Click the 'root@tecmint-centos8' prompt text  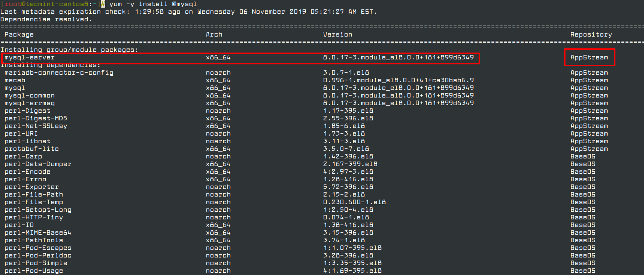click(x=46, y=4)
